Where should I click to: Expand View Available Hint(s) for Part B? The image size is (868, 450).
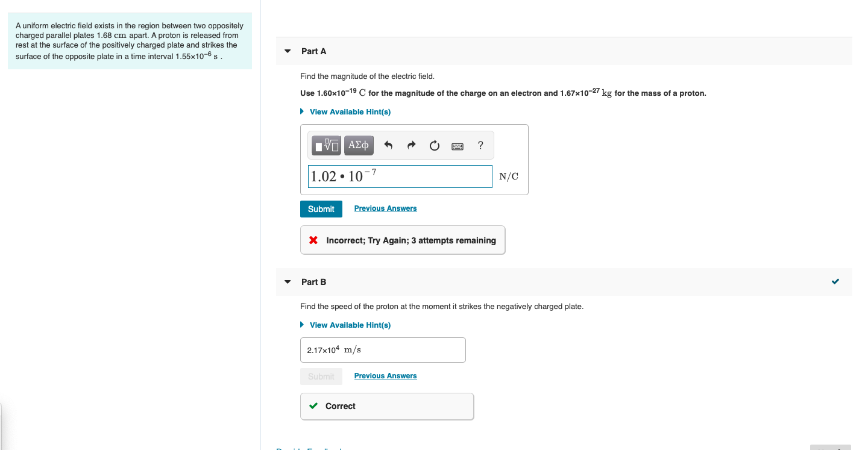tap(346, 325)
